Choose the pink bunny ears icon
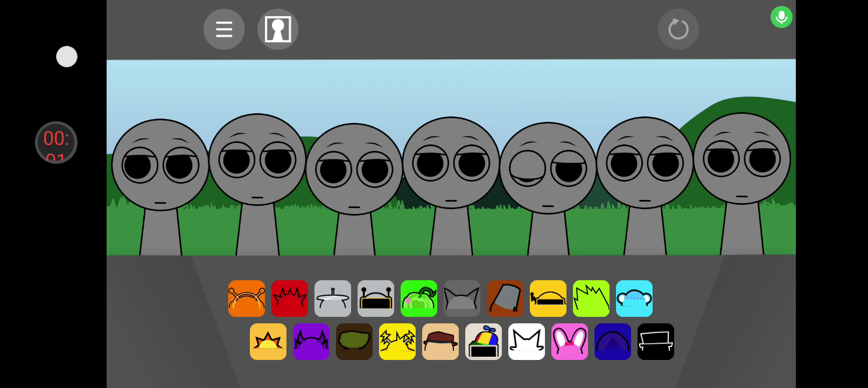 (x=570, y=342)
